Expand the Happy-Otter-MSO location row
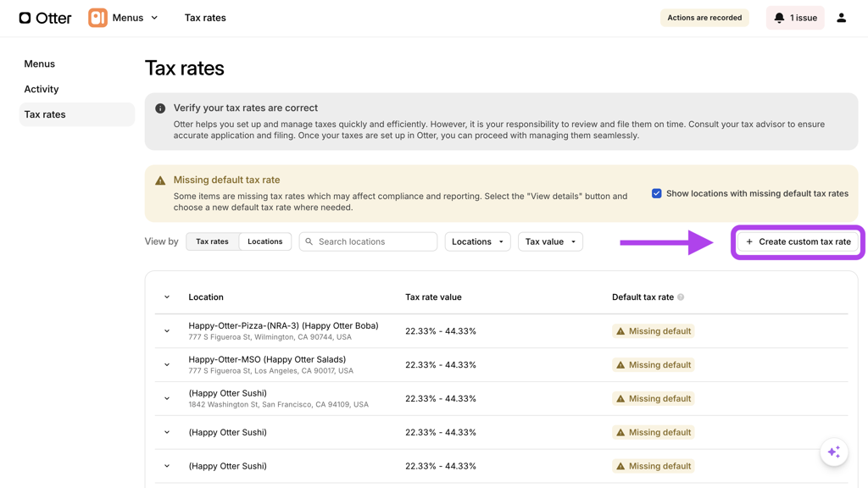Viewport: 868px width, 488px height. (x=167, y=365)
